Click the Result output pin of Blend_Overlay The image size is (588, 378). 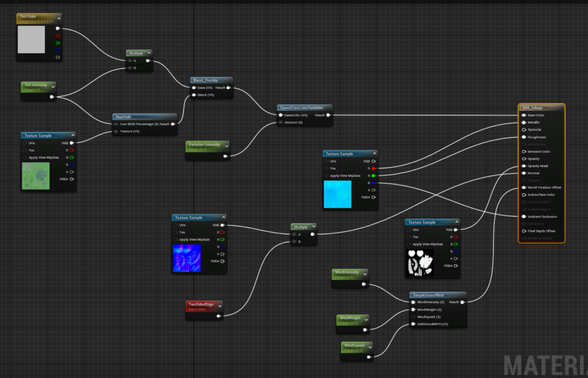(229, 88)
